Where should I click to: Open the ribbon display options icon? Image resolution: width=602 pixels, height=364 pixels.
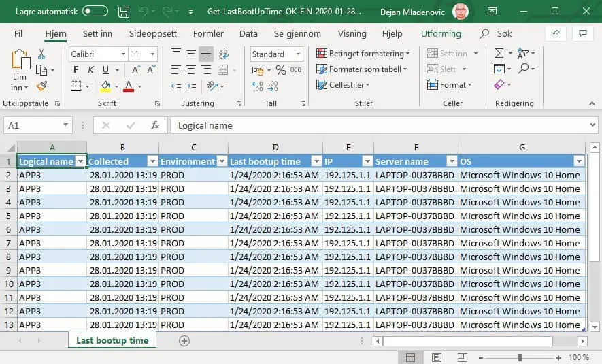tap(492, 11)
